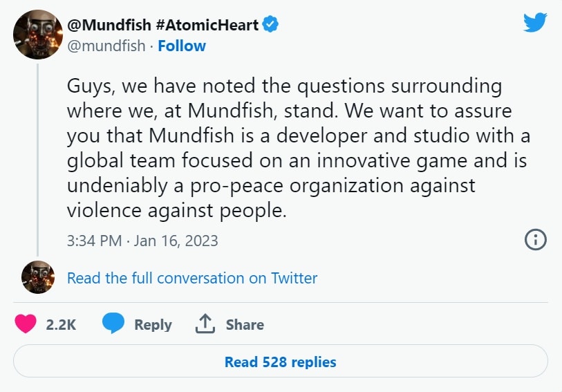Open Mundfish's large profile avatar
The height and width of the screenshot is (392, 562).
point(38,35)
